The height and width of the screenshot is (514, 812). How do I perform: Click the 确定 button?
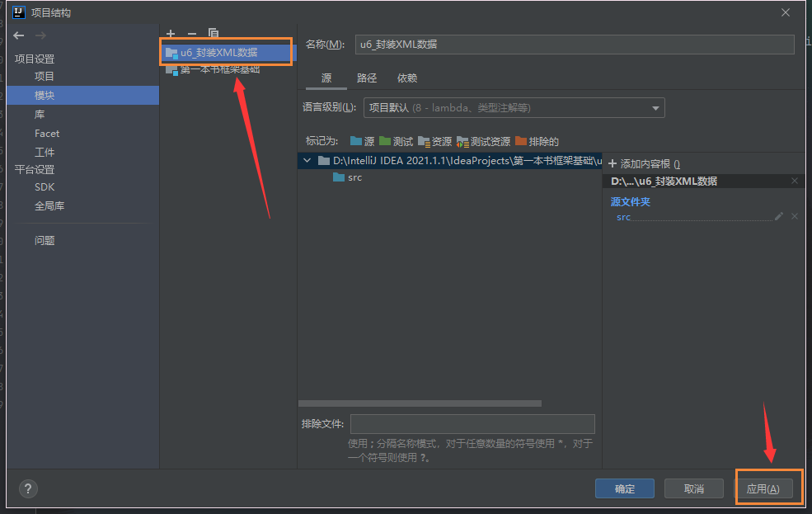[x=625, y=488]
